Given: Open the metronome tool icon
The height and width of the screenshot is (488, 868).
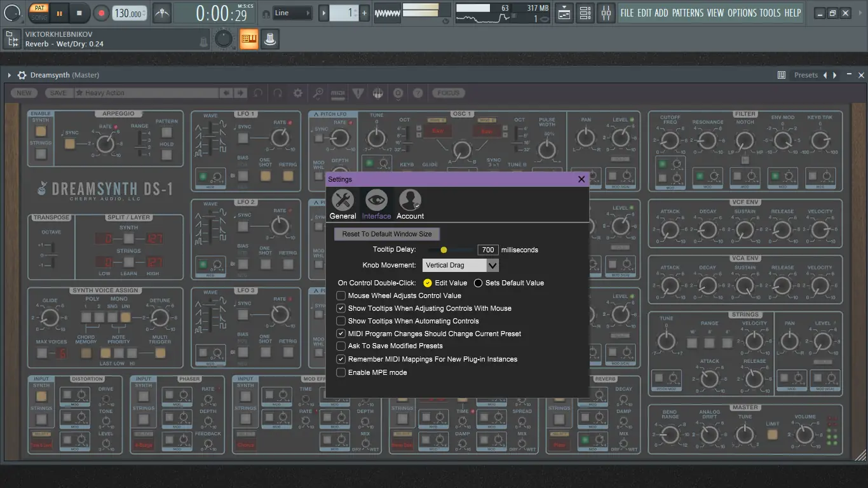Looking at the screenshot, I should [x=162, y=13].
